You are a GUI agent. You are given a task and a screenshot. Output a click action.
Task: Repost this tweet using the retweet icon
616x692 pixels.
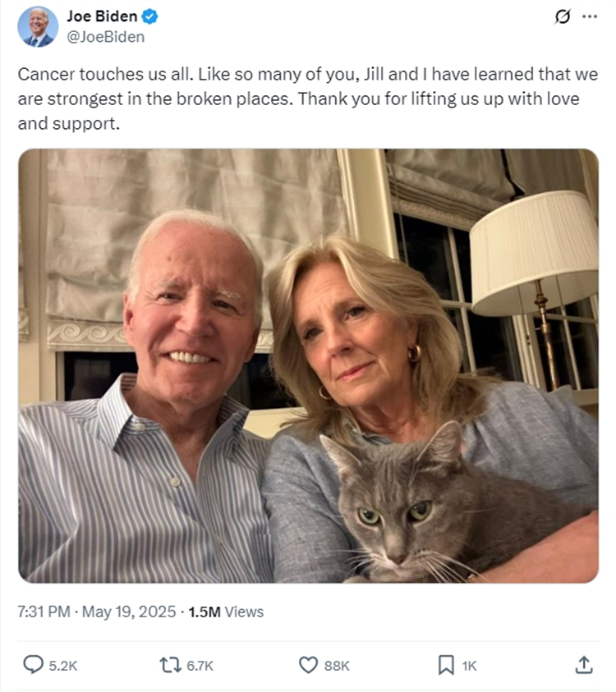(x=170, y=664)
